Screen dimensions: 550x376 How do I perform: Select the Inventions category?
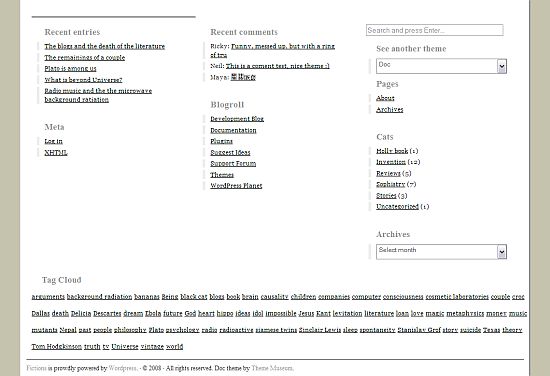[391, 162]
